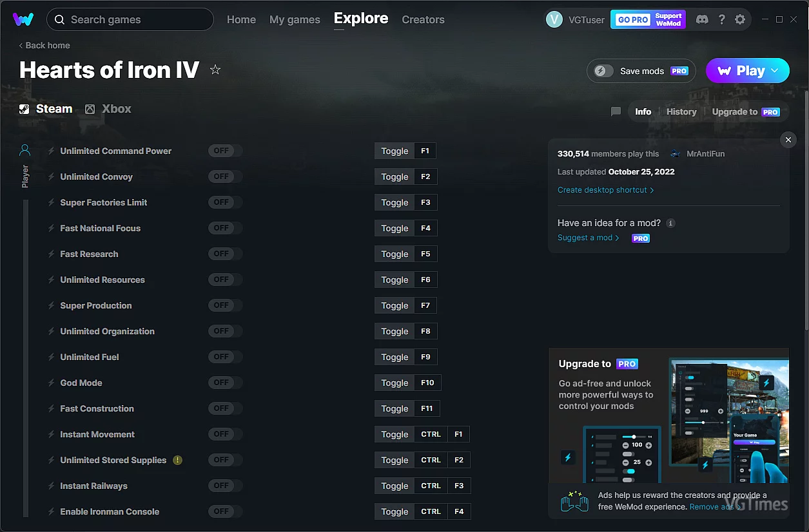
Task: Click lightning icon beside Unlimited Command Power
Action: (52, 151)
